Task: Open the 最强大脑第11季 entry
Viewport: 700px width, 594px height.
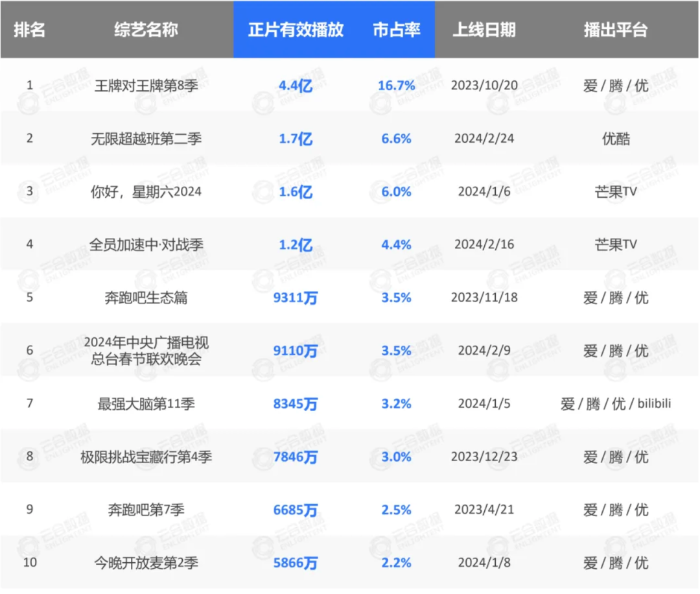Action: (146, 404)
